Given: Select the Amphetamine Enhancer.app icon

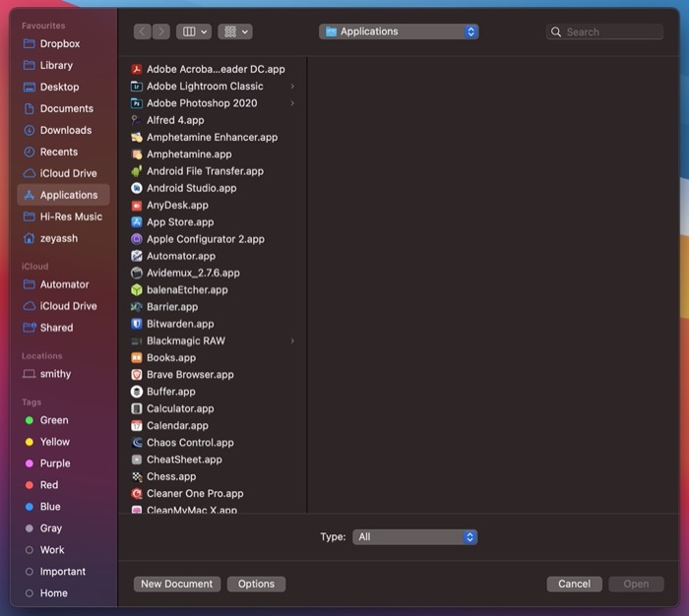Looking at the screenshot, I should 137,137.
